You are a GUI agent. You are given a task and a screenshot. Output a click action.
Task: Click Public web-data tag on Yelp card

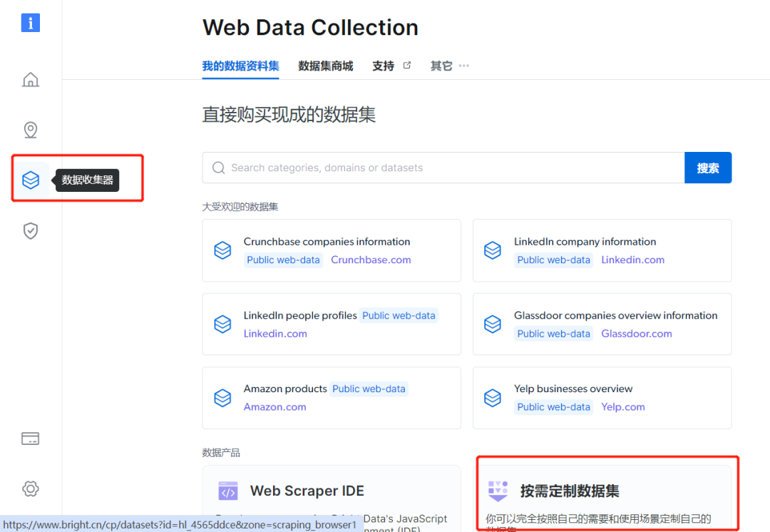(553, 406)
